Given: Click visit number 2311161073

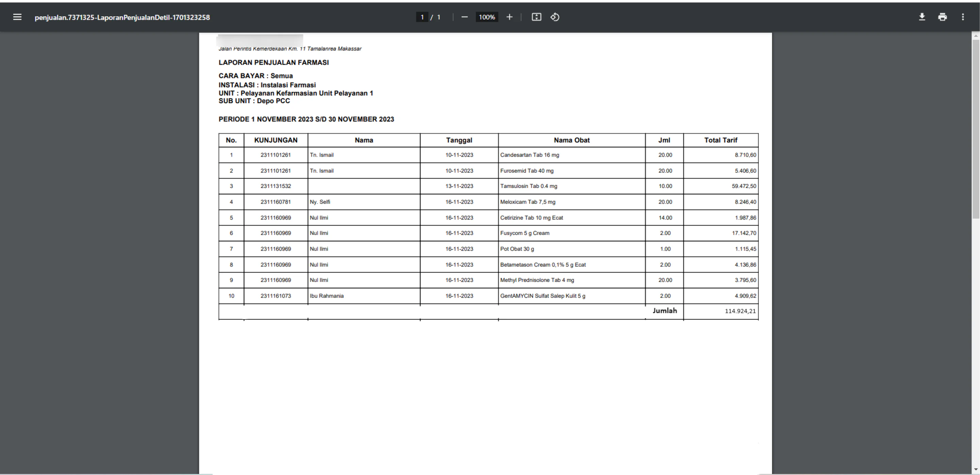Looking at the screenshot, I should [x=276, y=296].
